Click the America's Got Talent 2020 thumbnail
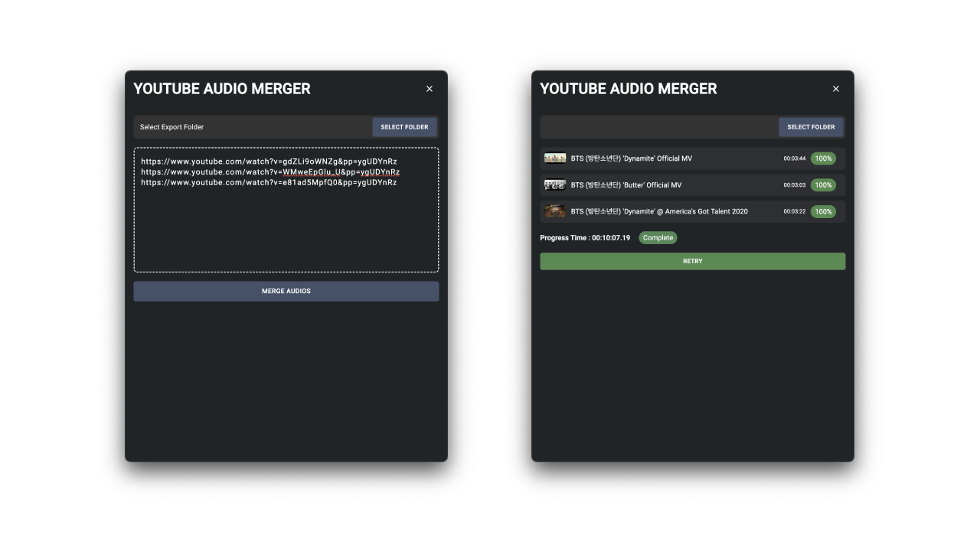 click(x=555, y=211)
